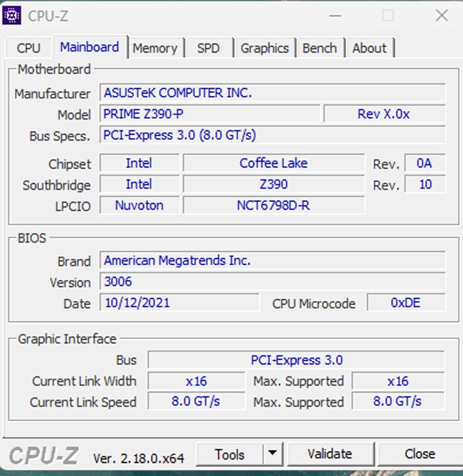Select the Mainboard tab
The width and height of the screenshot is (463, 476).
click(x=89, y=47)
